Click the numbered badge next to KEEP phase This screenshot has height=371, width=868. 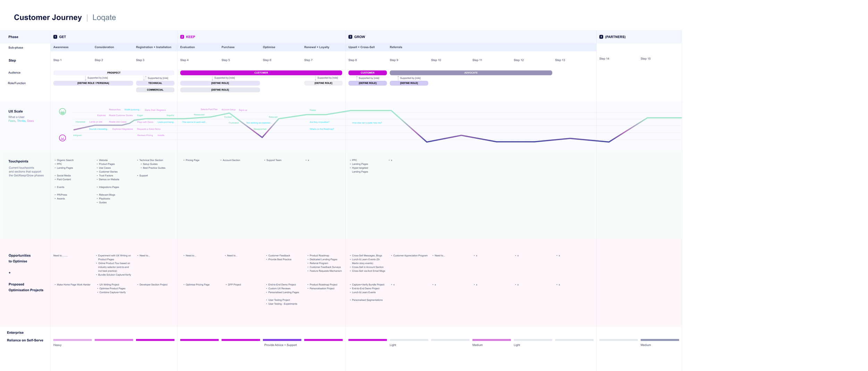[182, 36]
